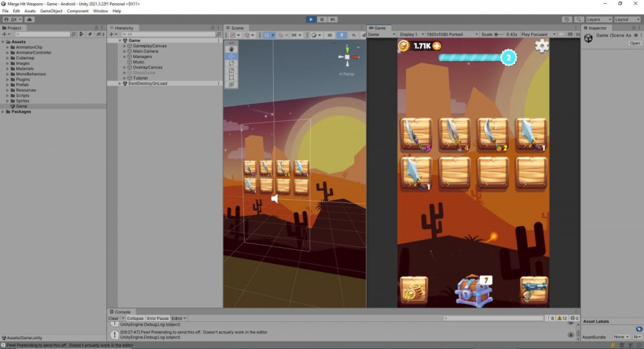Open the Component menu
This screenshot has width=644, height=349.
point(78,11)
